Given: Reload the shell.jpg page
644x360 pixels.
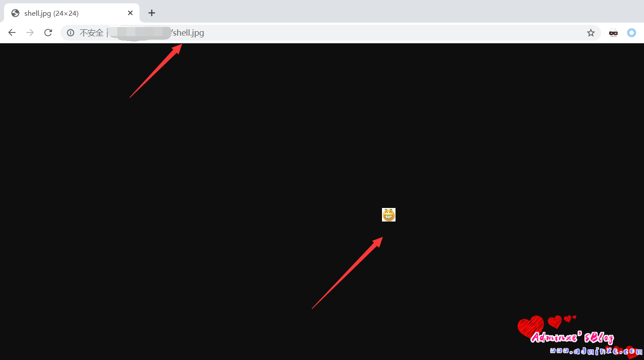Looking at the screenshot, I should (48, 32).
